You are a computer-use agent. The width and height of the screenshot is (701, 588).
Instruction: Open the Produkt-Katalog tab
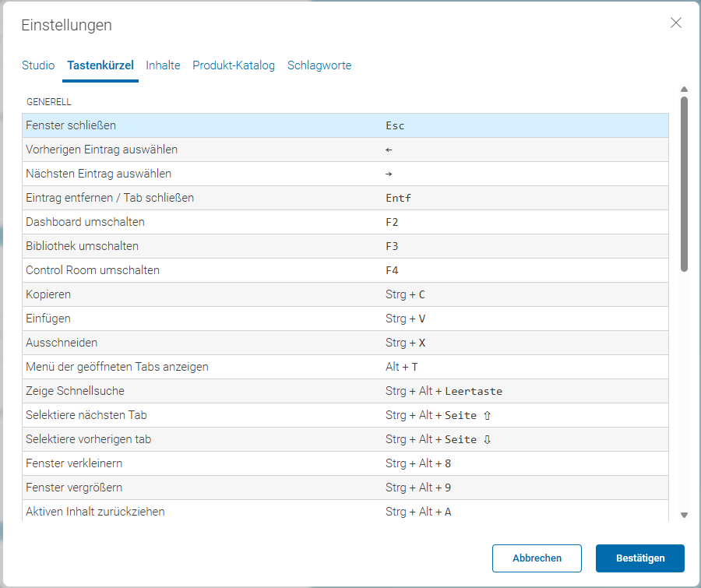234,65
